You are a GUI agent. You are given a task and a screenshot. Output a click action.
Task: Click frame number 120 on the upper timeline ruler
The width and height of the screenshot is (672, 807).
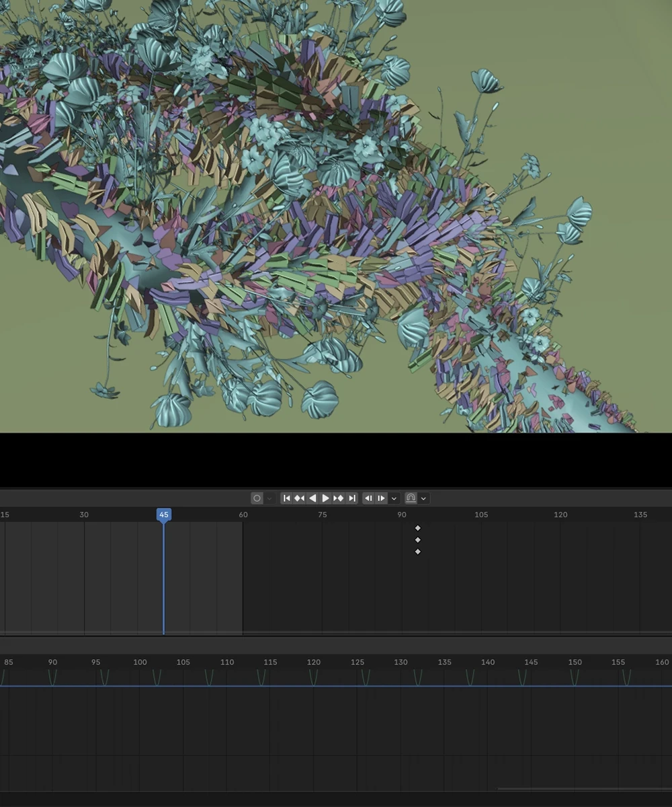point(560,514)
